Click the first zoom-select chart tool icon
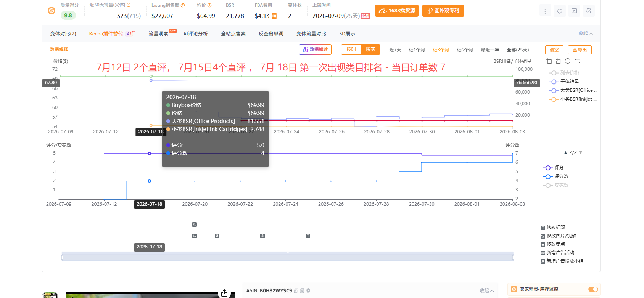The height and width of the screenshot is (298, 644). pos(549,61)
